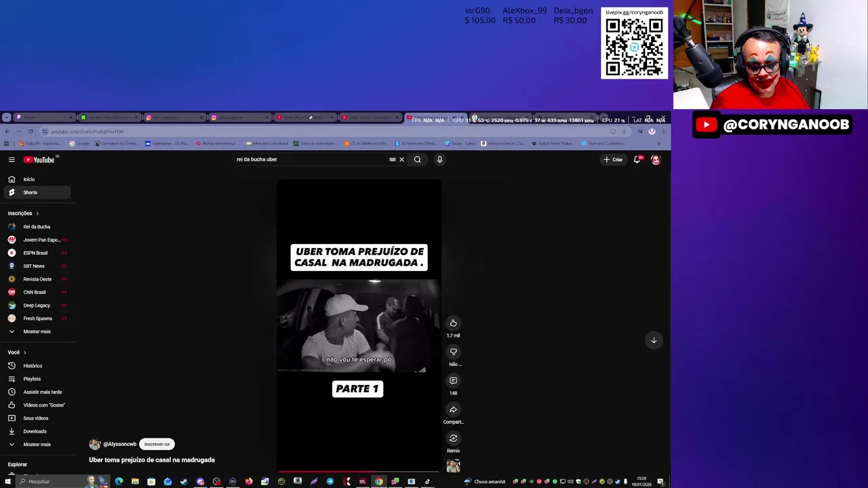Open the ESPN Brasil subscription
Viewport: 868px width, 488px height.
point(37,253)
